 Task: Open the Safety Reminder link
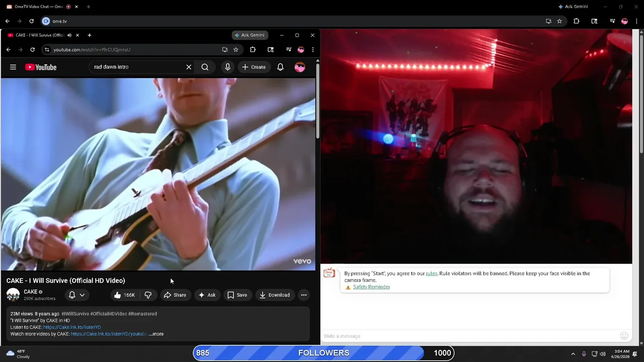pos(371,287)
